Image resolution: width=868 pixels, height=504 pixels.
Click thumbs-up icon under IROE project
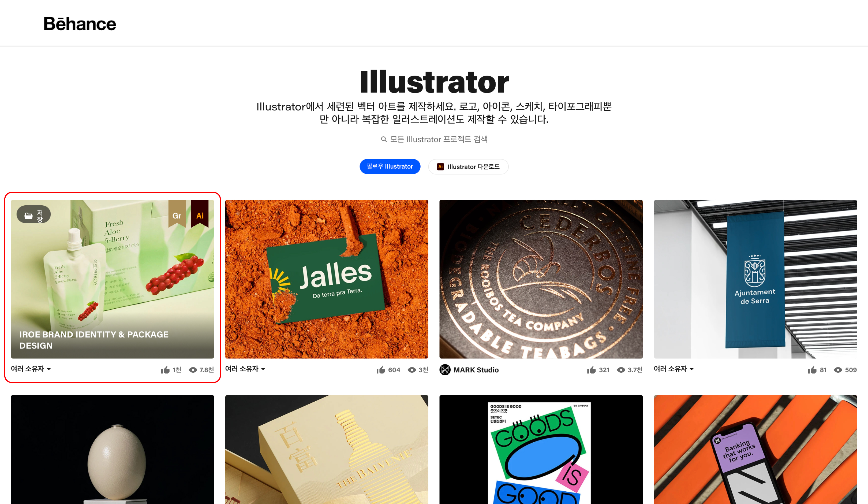coord(165,370)
